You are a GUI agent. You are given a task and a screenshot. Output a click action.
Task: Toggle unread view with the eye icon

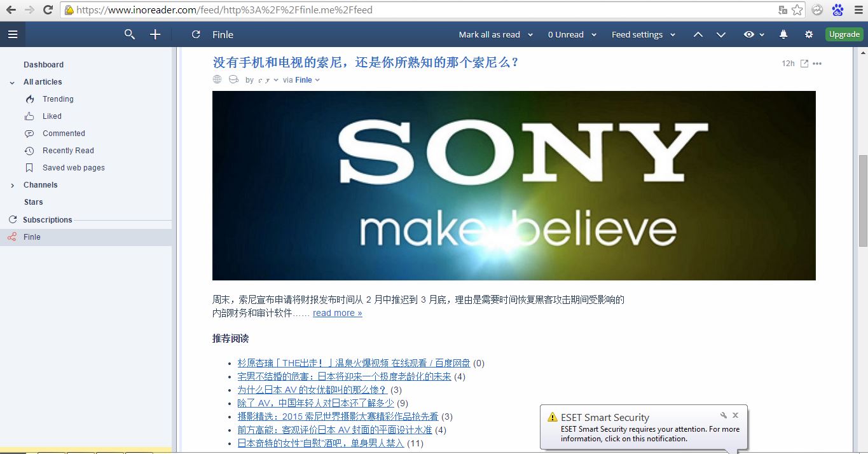click(749, 34)
